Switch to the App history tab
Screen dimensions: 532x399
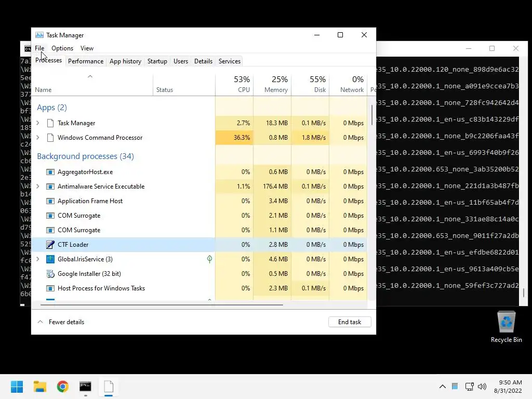point(125,61)
